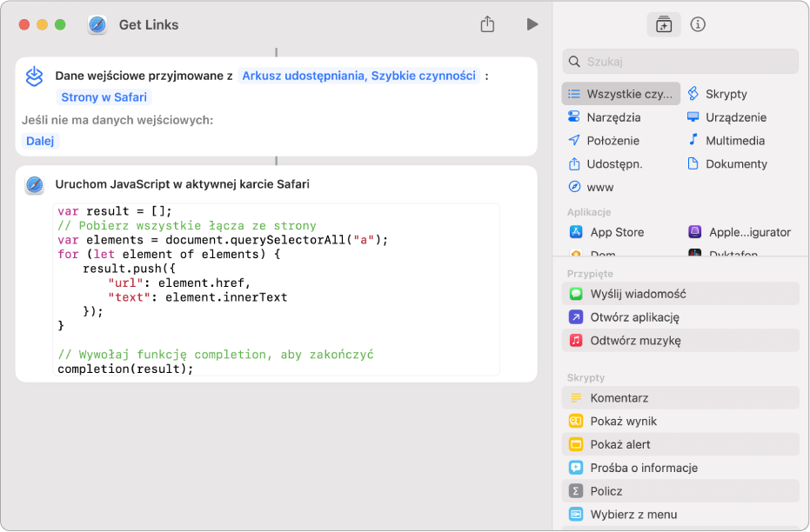Click the input receive icon in the first action
The height and width of the screenshot is (532, 810).
coord(35,76)
